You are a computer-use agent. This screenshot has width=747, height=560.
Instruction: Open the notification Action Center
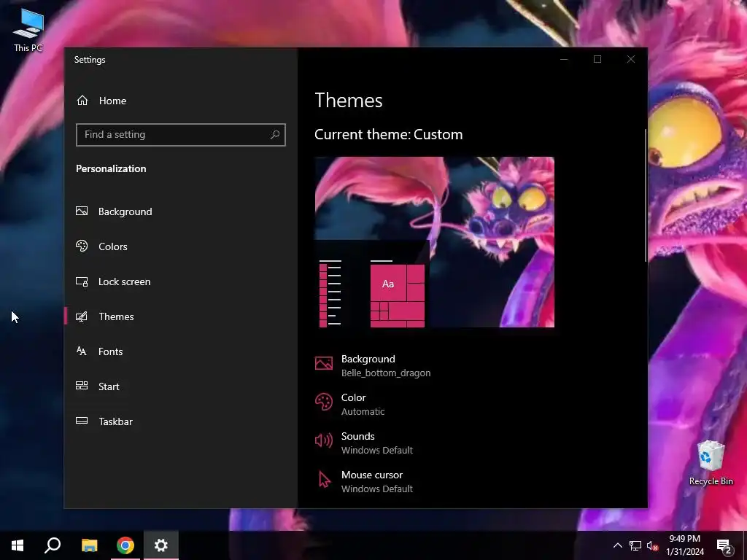[x=724, y=546]
